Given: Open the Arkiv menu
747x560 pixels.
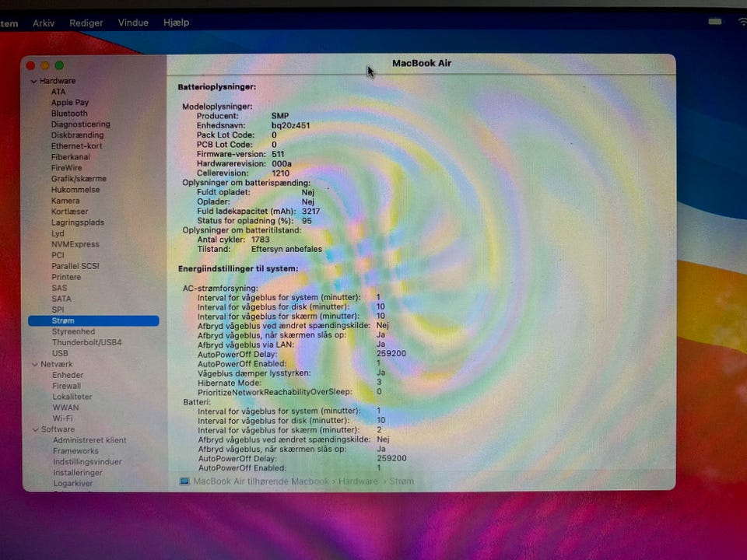Looking at the screenshot, I should point(44,23).
